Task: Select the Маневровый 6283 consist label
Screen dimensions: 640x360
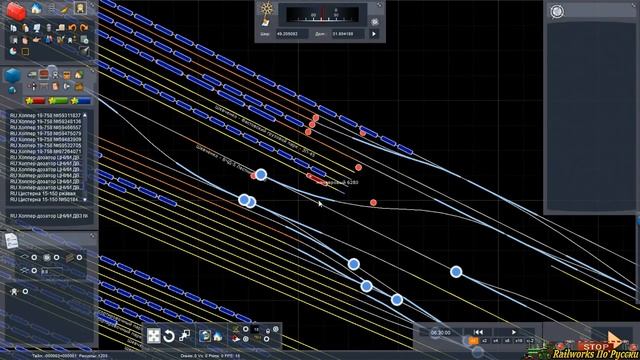Action: pyautogui.click(x=337, y=182)
